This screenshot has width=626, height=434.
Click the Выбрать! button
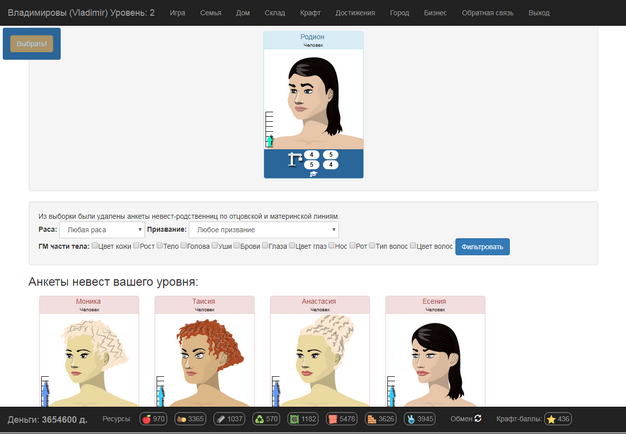point(32,44)
